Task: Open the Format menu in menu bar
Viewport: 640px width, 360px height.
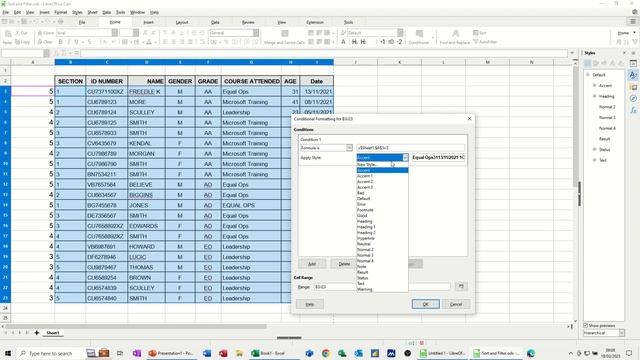Action: [x=60, y=12]
